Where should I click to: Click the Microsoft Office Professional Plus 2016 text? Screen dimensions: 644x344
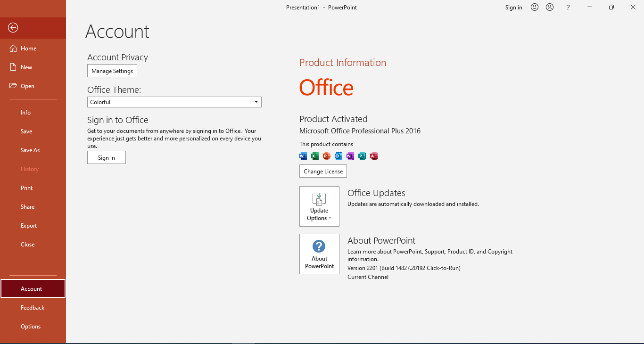coord(360,131)
